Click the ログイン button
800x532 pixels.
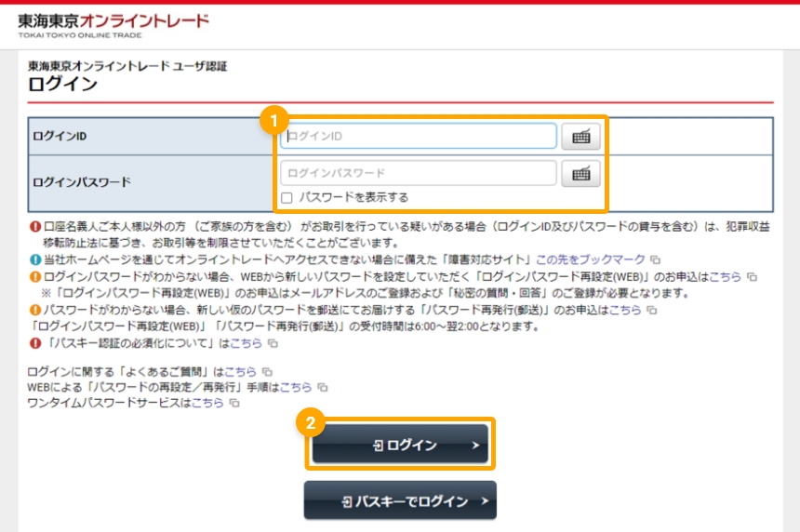400,445
